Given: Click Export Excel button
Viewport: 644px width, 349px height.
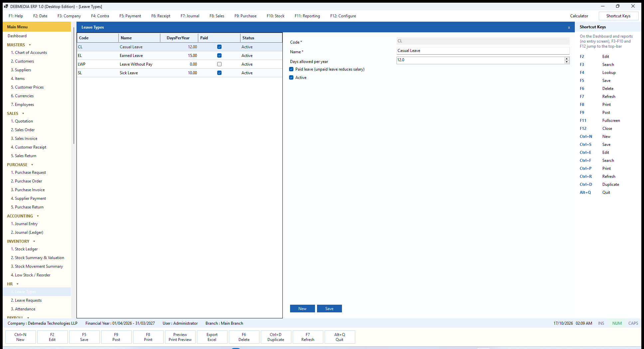Looking at the screenshot, I should click(212, 337).
